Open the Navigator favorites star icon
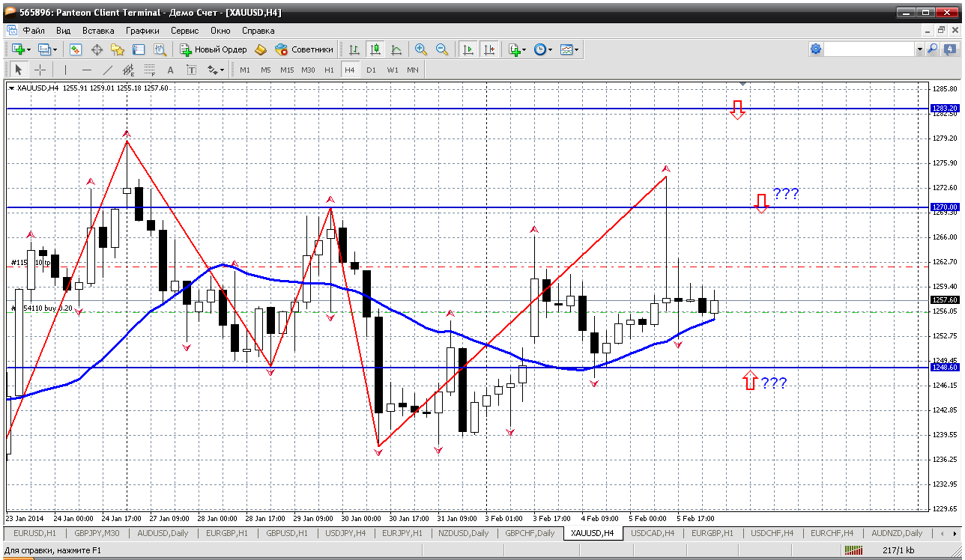 (118, 49)
